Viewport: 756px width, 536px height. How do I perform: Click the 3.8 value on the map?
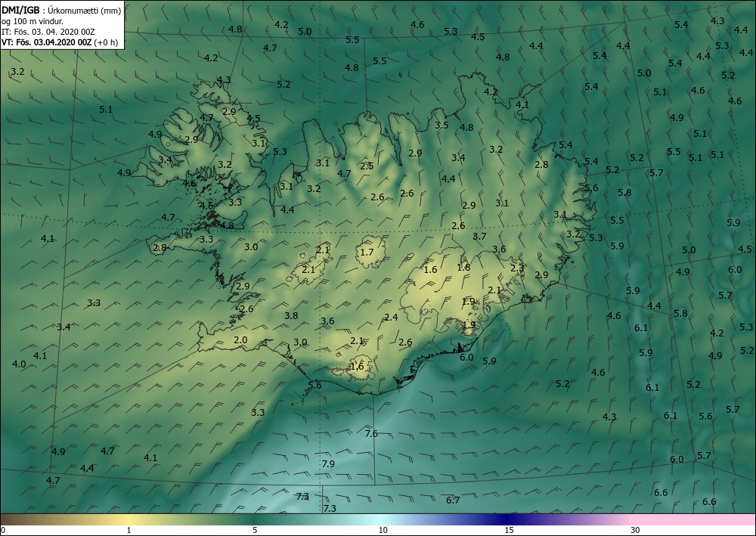coord(291,316)
